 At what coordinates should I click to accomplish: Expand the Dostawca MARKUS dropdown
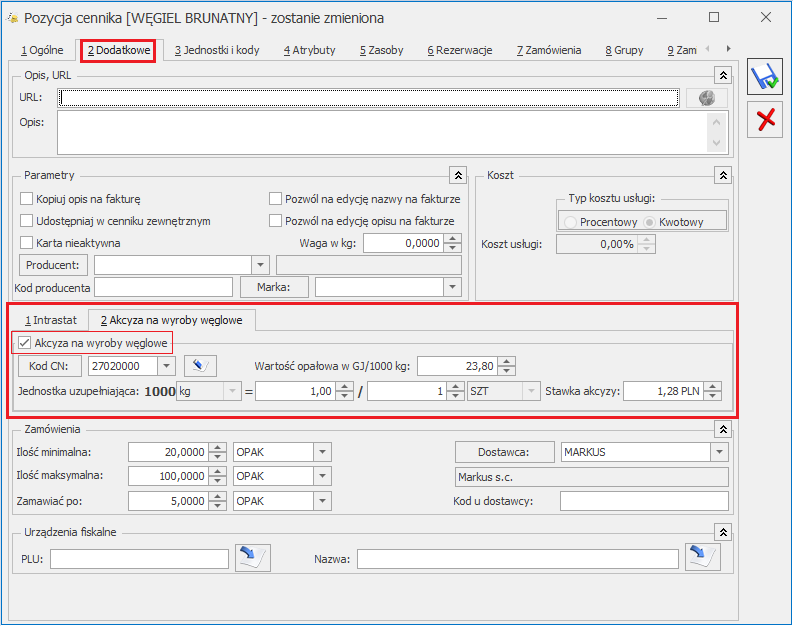point(719,452)
